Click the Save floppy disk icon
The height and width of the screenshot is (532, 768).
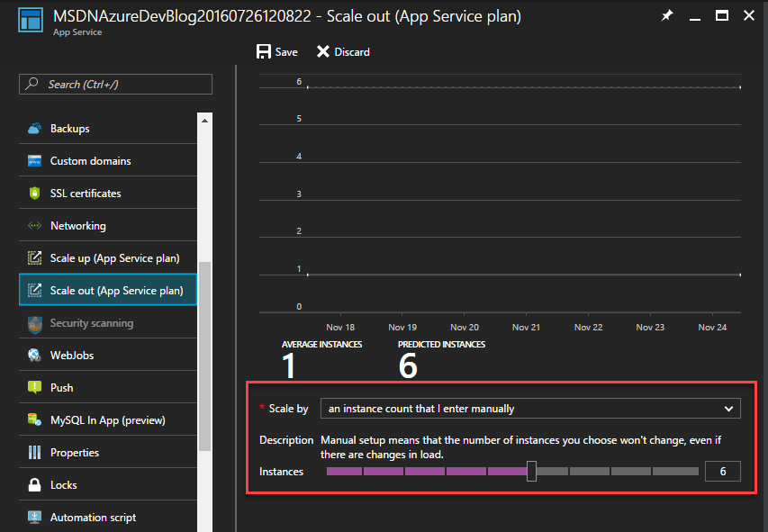pos(264,52)
